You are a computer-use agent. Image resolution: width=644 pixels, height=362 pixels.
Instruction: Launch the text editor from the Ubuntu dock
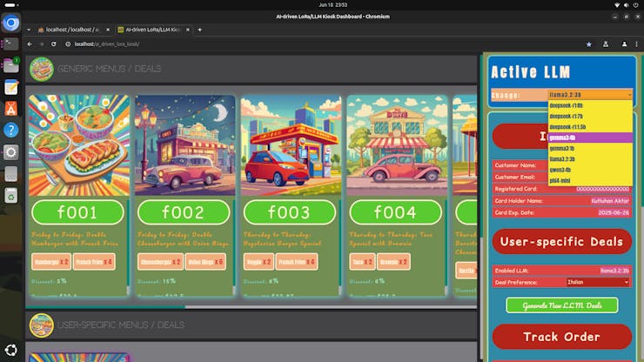11,87
